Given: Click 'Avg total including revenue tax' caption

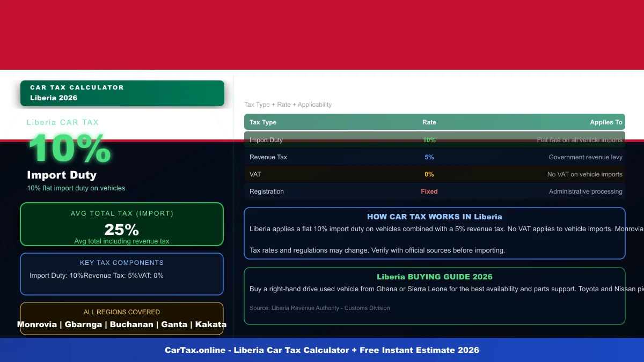Looking at the screenshot, I should (122, 241).
